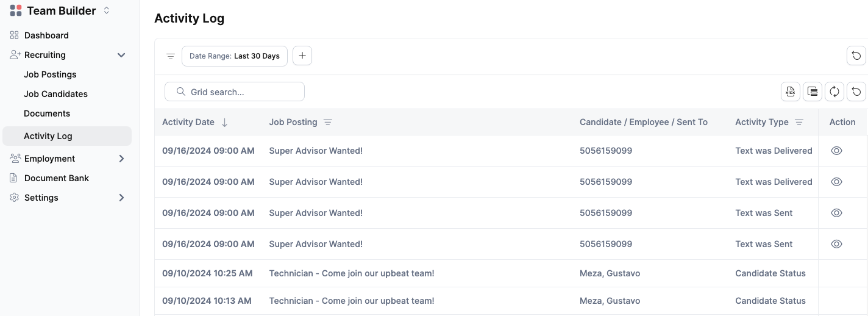Click the Technician job posting in 10:25 AM row
Screen dimensions: 868x316
coord(352,273)
